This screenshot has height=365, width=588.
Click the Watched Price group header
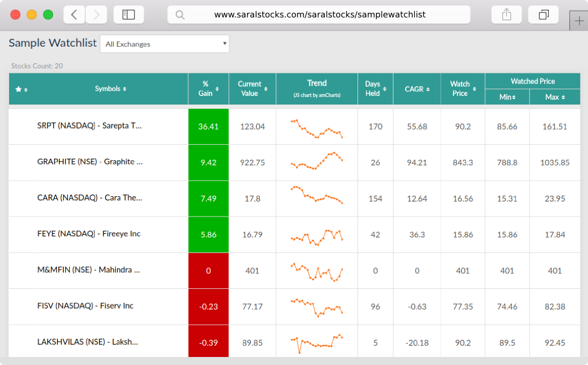tap(532, 81)
